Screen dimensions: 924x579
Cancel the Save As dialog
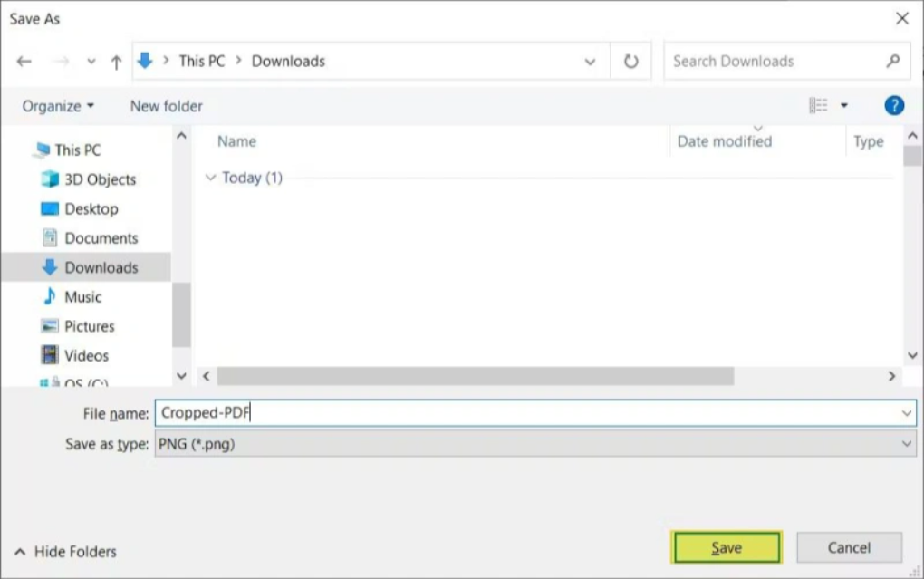[848, 547]
